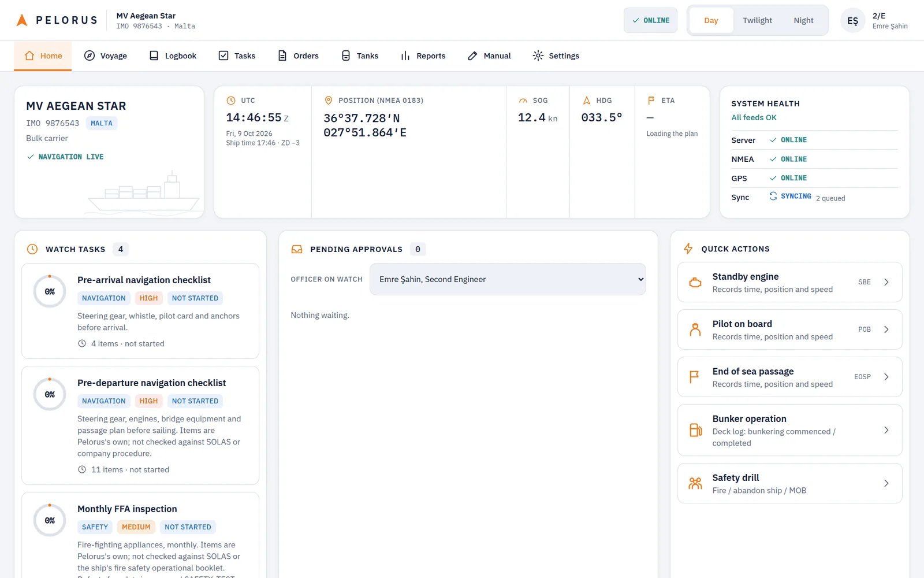Click the ONLINE status button in header
The image size is (924, 578).
click(x=650, y=21)
